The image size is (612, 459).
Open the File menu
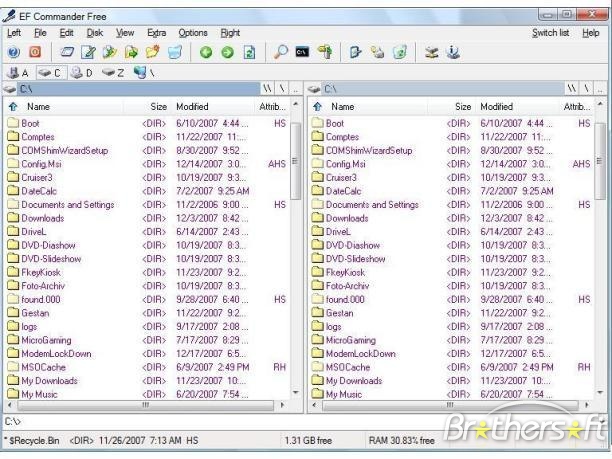[40, 33]
